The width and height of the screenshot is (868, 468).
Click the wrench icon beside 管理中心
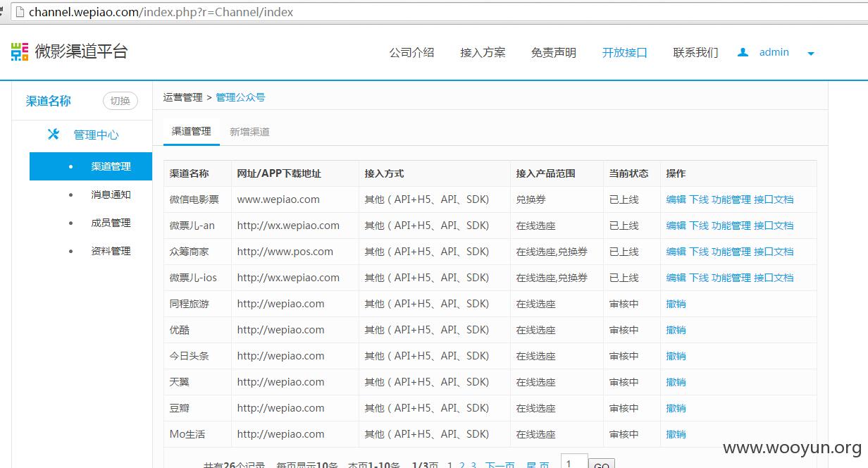click(53, 134)
